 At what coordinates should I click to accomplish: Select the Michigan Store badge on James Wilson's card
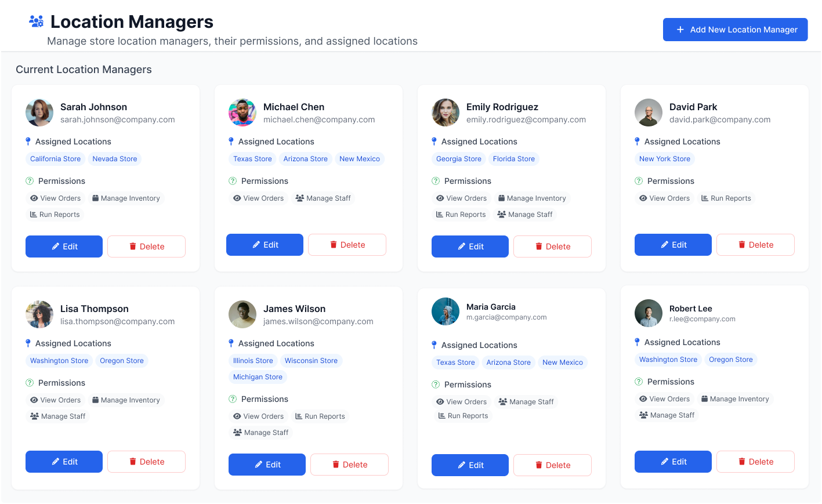(x=258, y=376)
